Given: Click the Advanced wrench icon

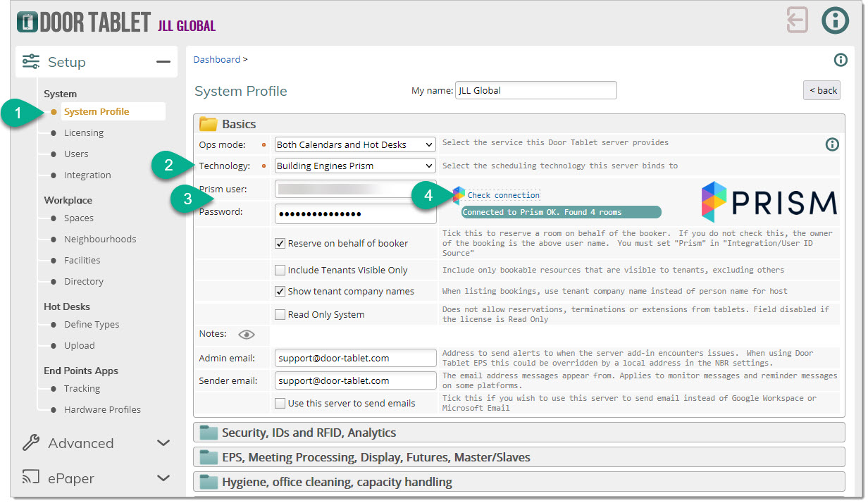Looking at the screenshot, I should click(31, 443).
